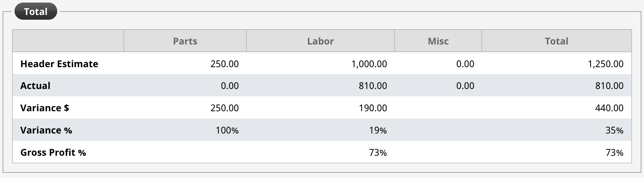Click the Total section label badge
This screenshot has width=644, height=178.
click(36, 12)
